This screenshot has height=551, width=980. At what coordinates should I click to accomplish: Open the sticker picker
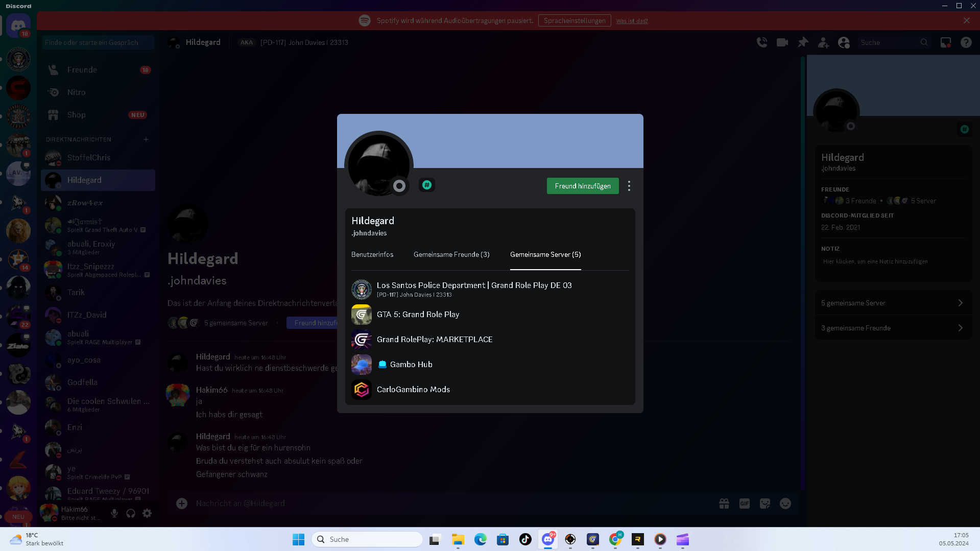click(x=765, y=504)
